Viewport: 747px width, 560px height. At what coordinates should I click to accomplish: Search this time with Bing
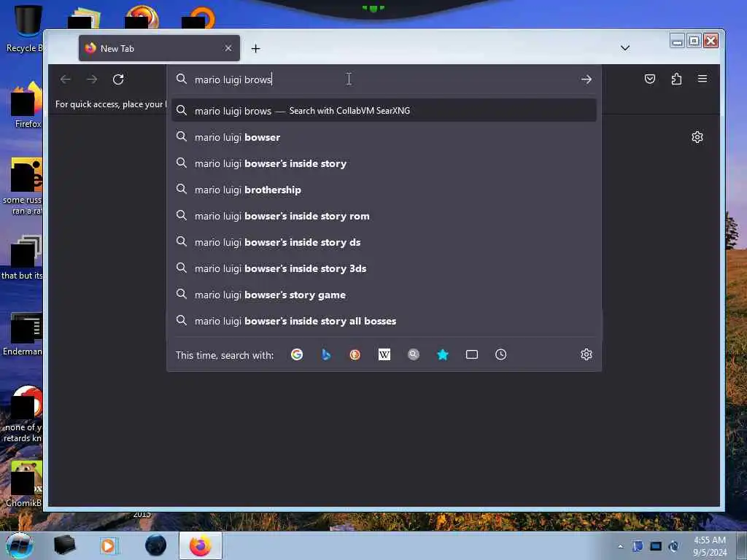(326, 354)
